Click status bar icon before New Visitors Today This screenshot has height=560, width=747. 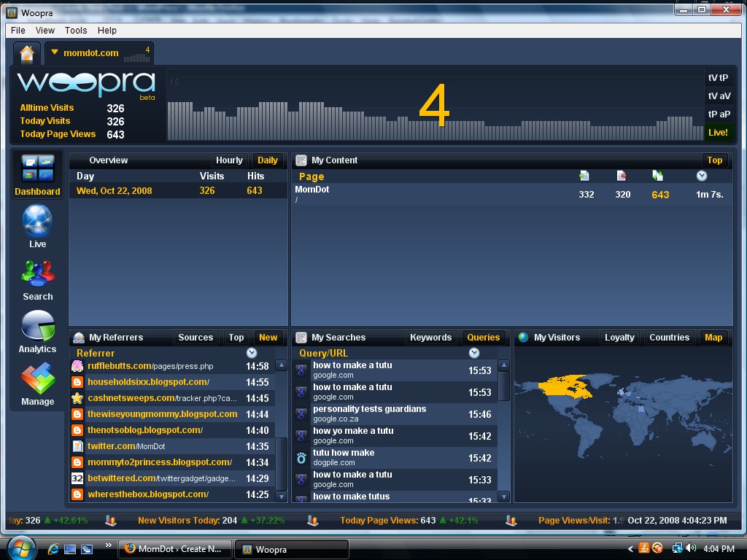pyautogui.click(x=111, y=521)
